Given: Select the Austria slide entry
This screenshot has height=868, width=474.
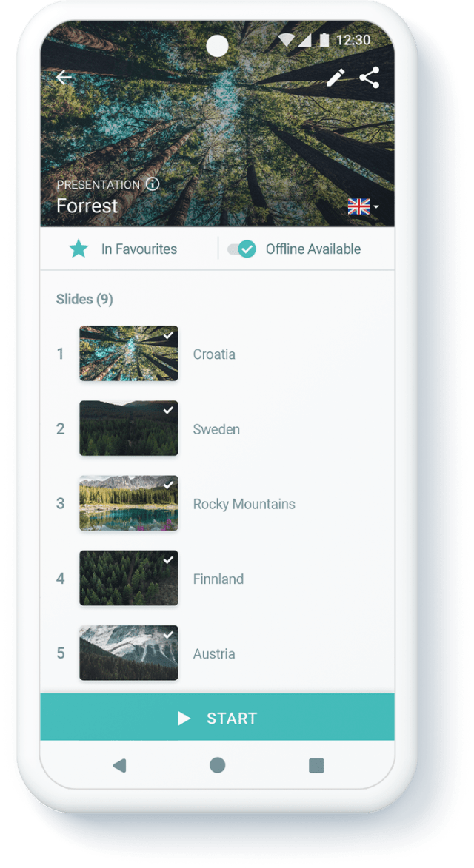Looking at the screenshot, I should 217,653.
